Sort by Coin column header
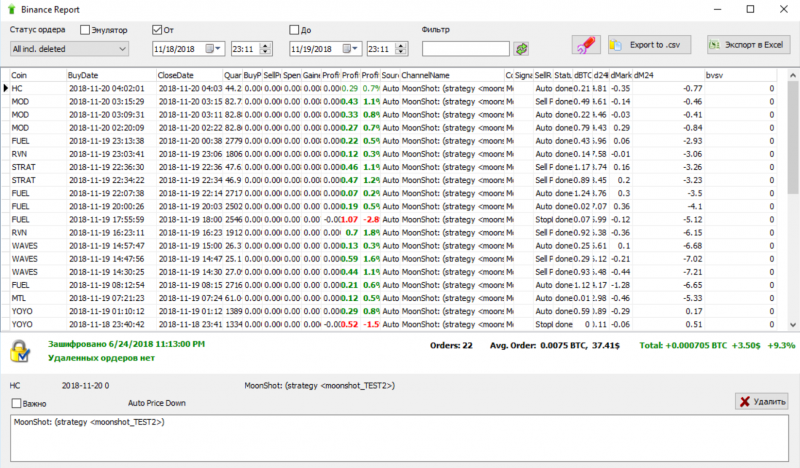Image resolution: width=800 pixels, height=468 pixels. (x=38, y=75)
